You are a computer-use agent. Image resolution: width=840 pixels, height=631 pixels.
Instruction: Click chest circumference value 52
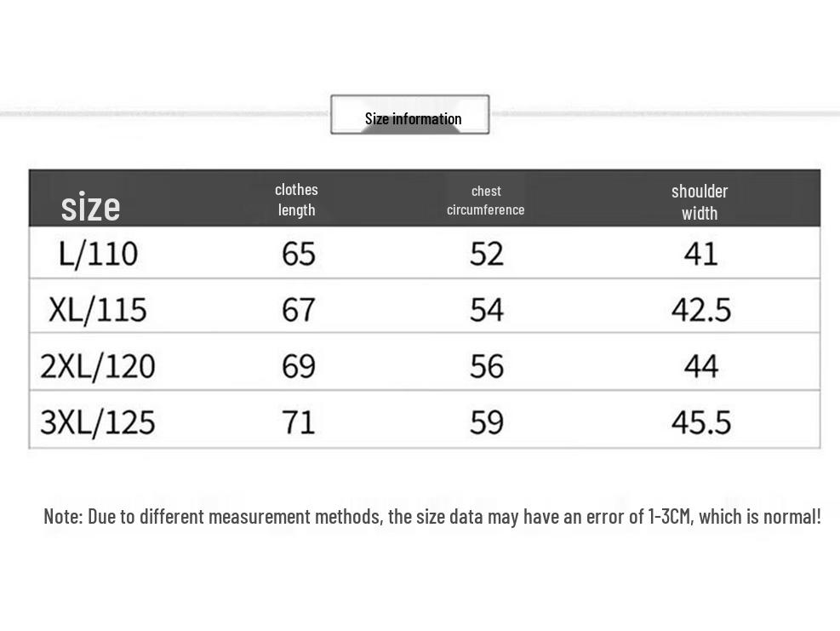click(487, 254)
